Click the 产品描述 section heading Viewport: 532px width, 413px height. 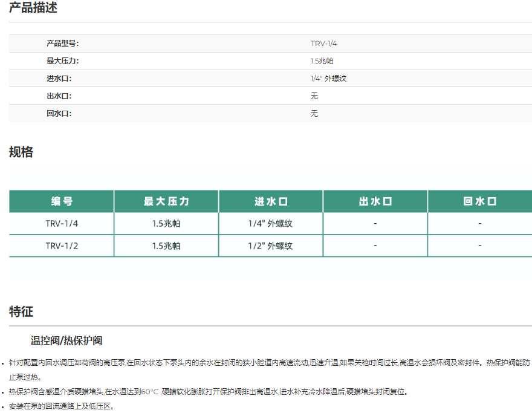(x=33, y=8)
